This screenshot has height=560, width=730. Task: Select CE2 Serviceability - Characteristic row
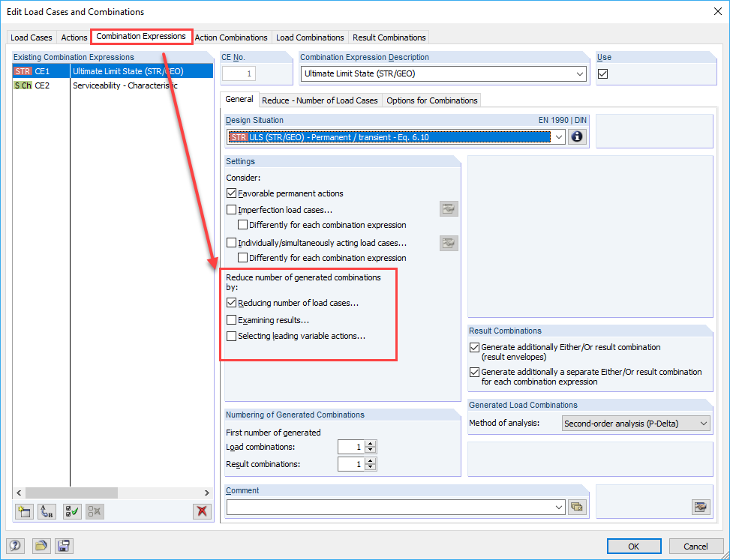coord(113,85)
